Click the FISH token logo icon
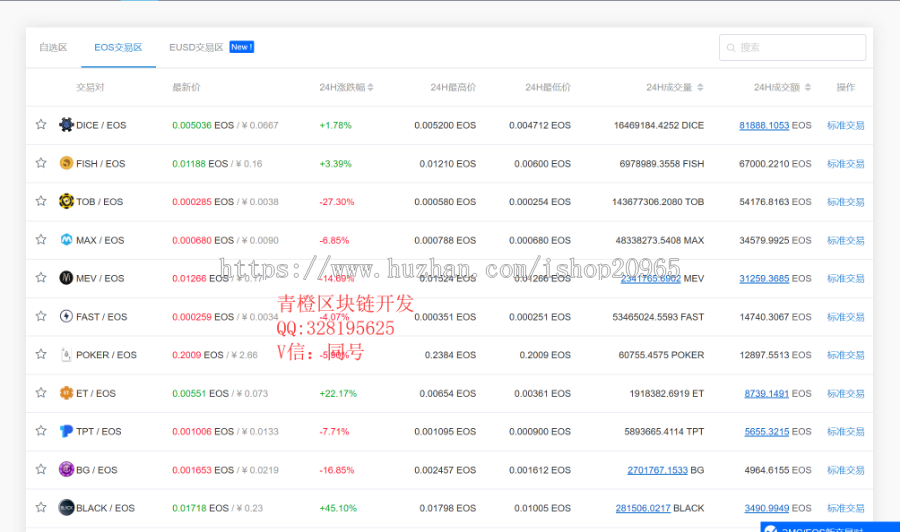This screenshot has height=532, width=900. [x=66, y=163]
